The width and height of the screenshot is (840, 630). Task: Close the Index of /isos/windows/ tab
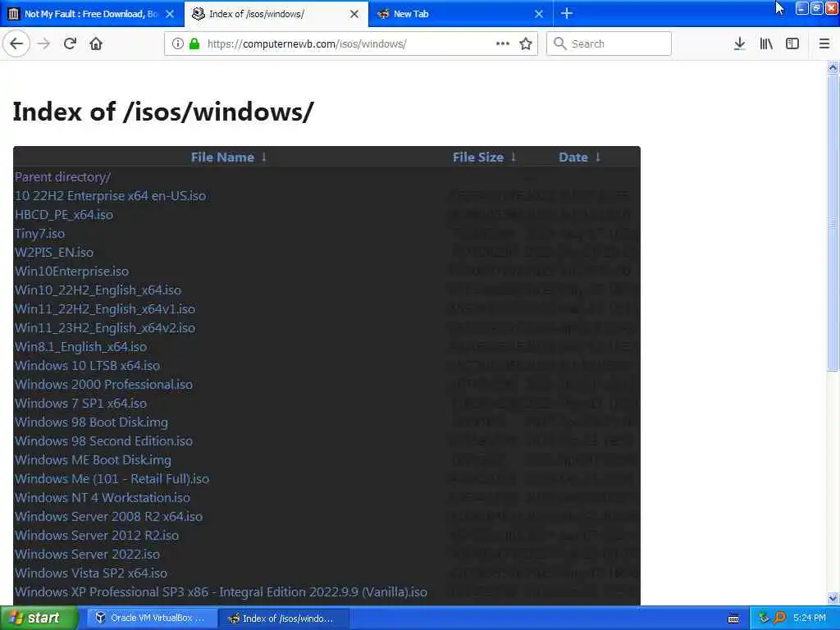point(354,14)
